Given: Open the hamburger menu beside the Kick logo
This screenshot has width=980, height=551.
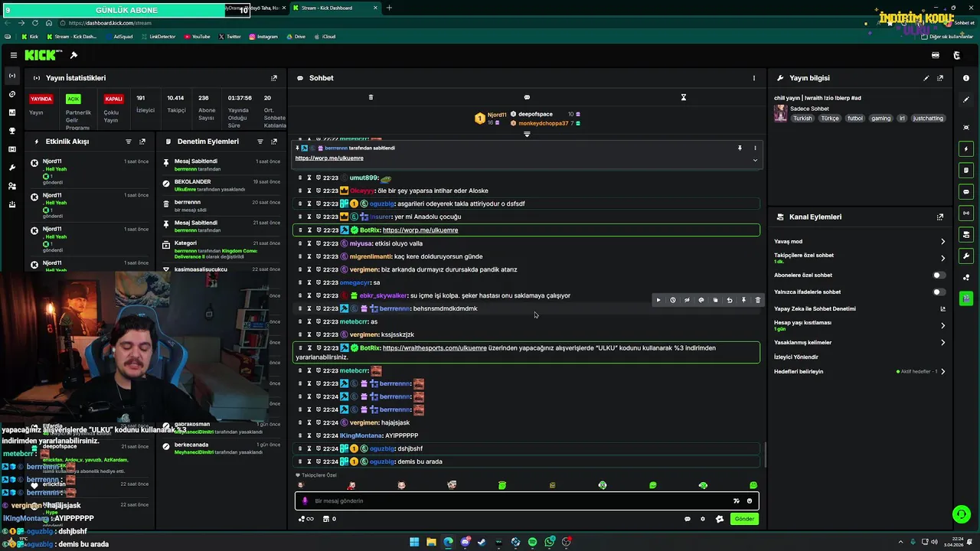Looking at the screenshot, I should pyautogui.click(x=14, y=55).
